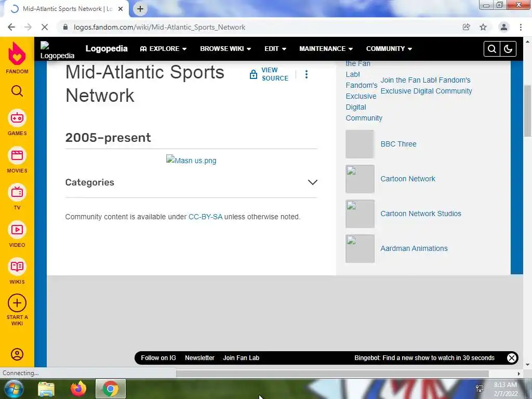The image size is (532, 399).
Task: Click the Aardman Animations thumbnail
Action: (x=360, y=249)
